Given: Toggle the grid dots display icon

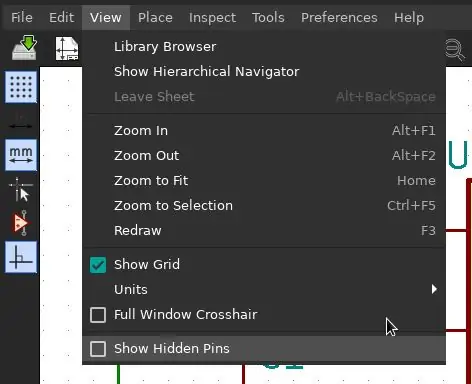Looking at the screenshot, I should 21,87.
